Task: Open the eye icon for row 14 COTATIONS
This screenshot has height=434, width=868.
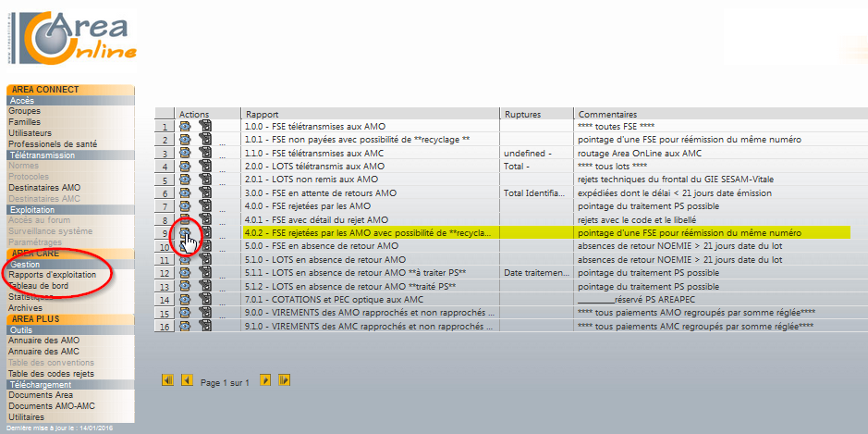Action: [186, 299]
